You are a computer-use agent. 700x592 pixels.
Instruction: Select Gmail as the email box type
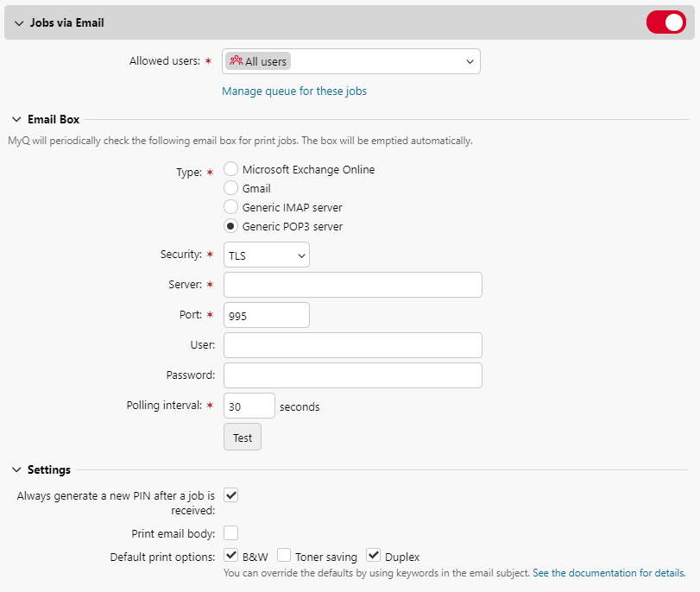tap(230, 188)
